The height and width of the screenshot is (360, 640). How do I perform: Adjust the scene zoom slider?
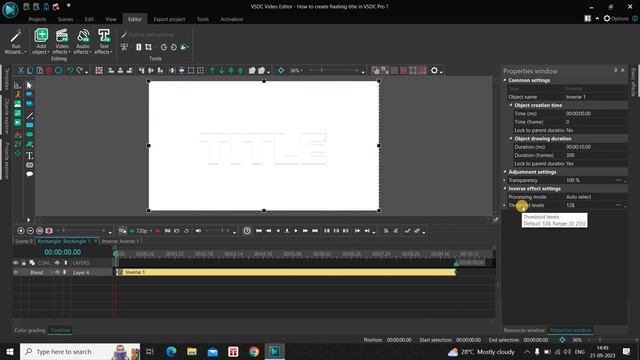click(x=334, y=71)
